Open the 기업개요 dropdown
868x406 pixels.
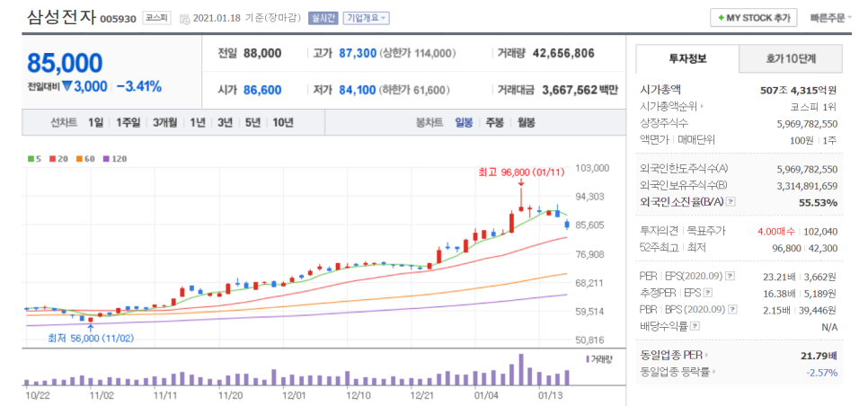366,18
